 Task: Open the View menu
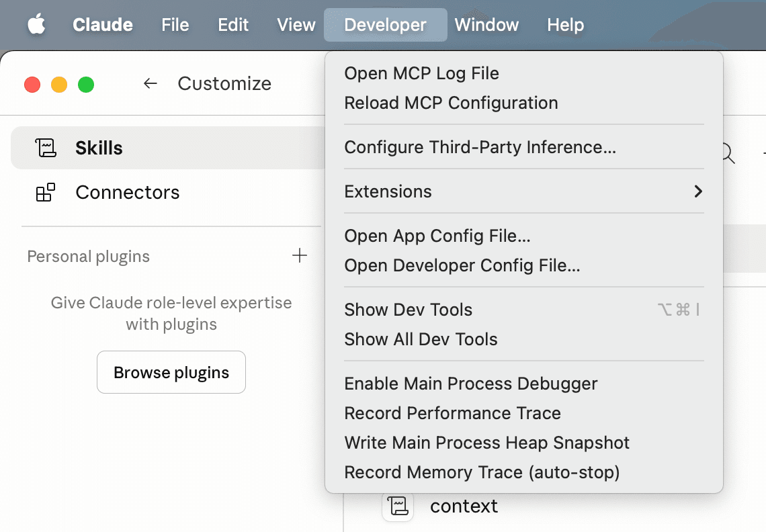296,24
